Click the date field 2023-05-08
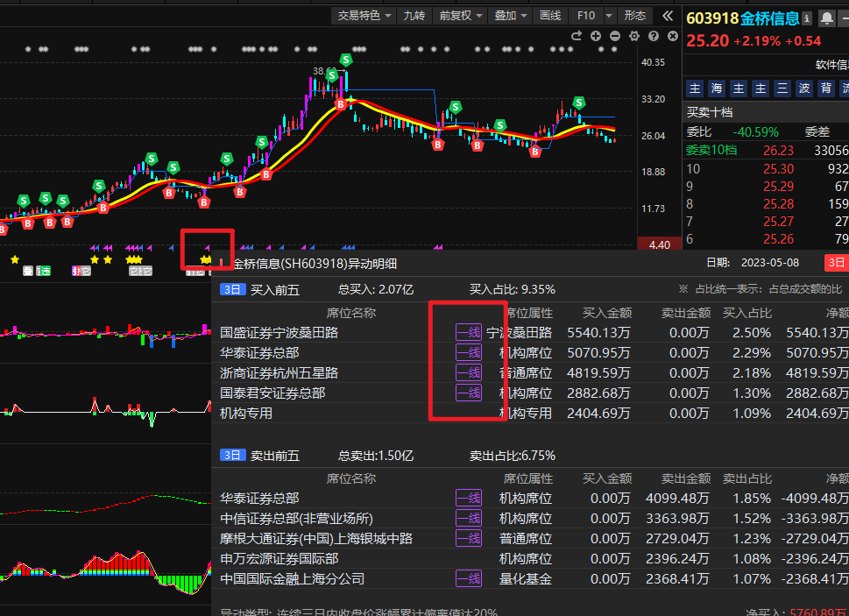The width and height of the screenshot is (849, 616). pos(770,263)
